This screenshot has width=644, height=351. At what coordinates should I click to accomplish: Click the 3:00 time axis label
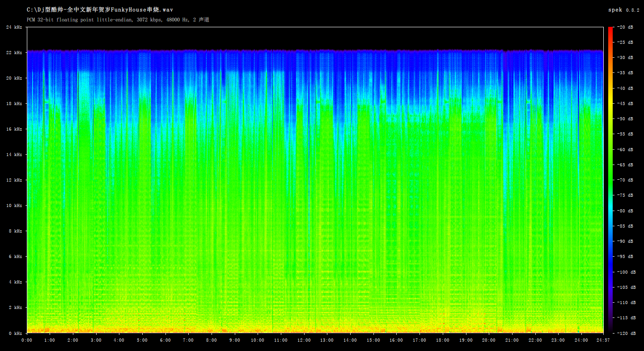(96, 340)
